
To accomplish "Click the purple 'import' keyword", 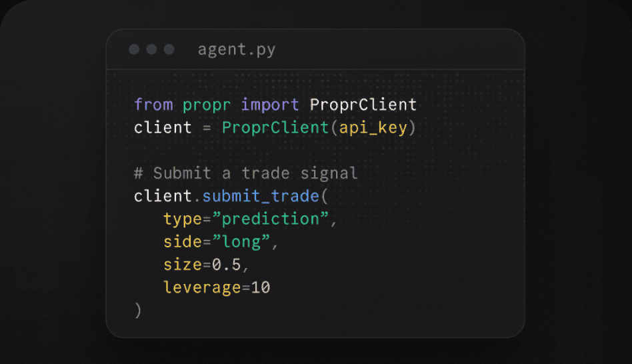I will click(x=270, y=105).
